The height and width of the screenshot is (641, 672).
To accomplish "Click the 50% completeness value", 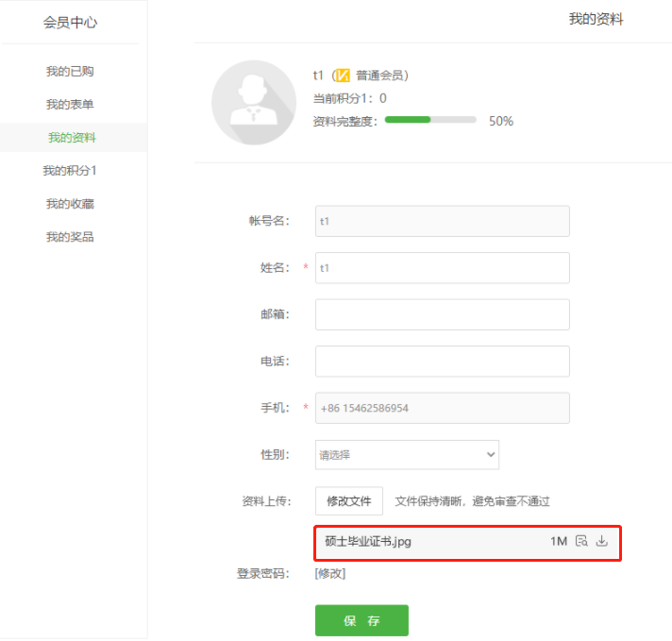I will 501,121.
